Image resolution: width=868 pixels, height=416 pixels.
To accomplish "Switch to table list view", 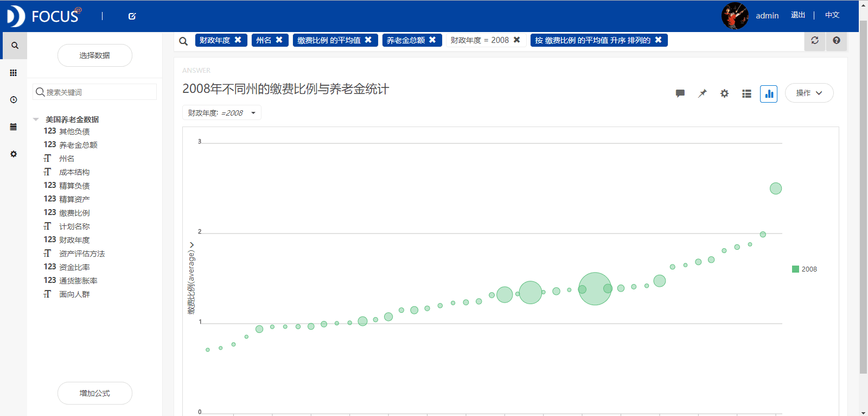I will click(x=746, y=93).
